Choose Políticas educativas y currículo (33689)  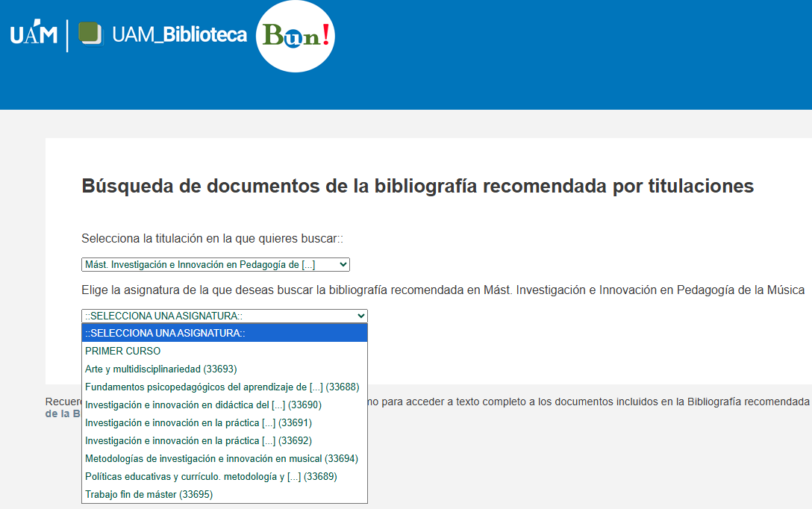pos(211,476)
